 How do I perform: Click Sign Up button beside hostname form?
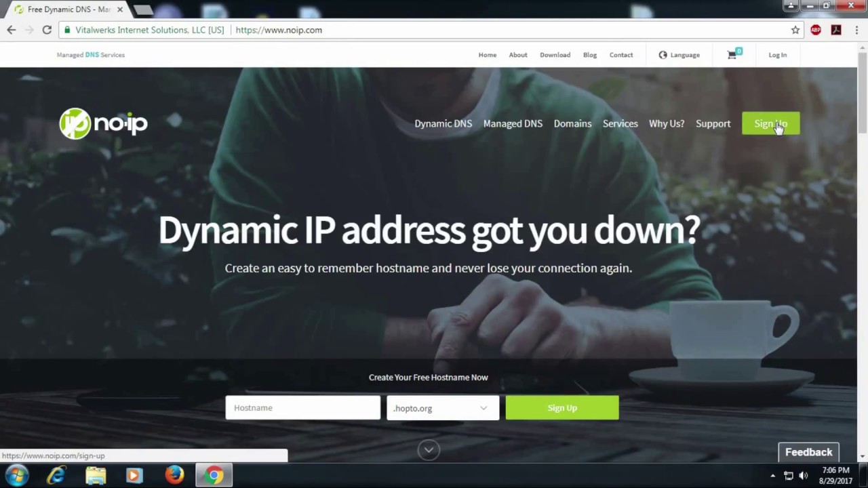click(562, 408)
